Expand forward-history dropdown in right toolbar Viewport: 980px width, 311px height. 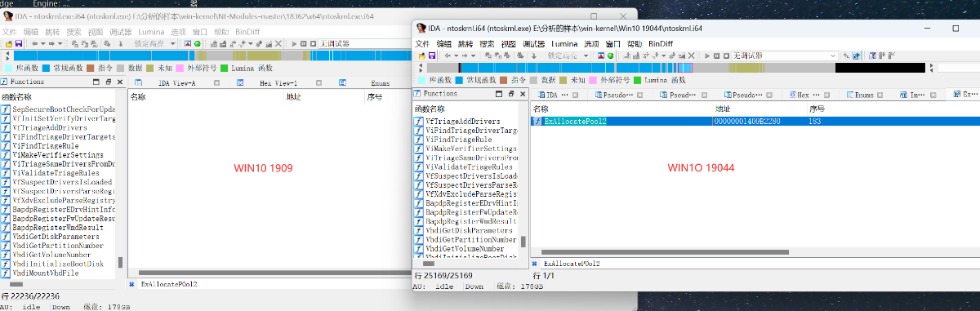[473, 55]
